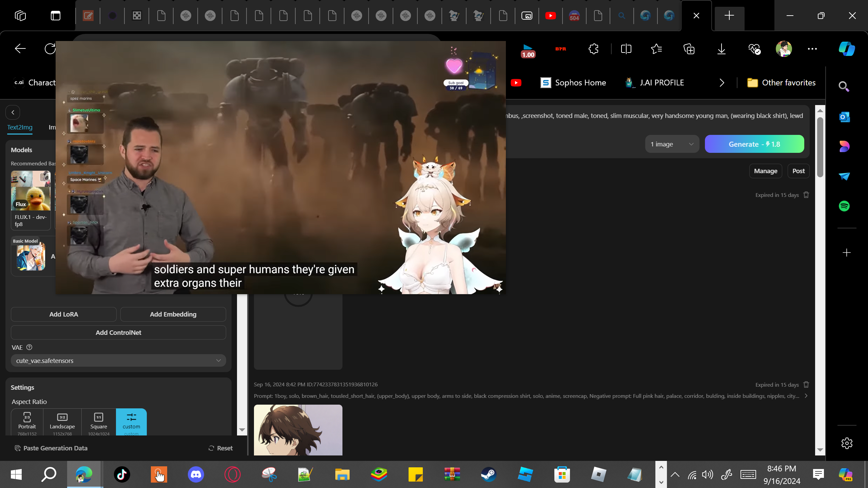Open the volume control in system tray

[708, 474]
